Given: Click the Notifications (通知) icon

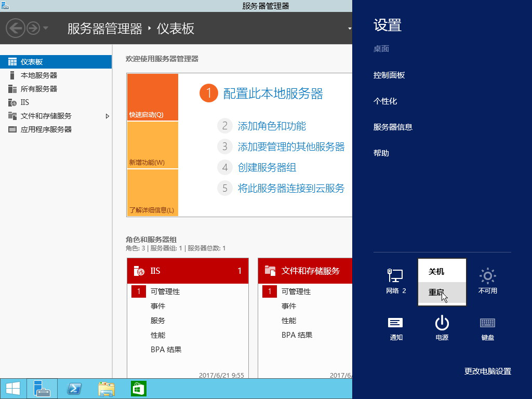Looking at the screenshot, I should (x=396, y=324).
